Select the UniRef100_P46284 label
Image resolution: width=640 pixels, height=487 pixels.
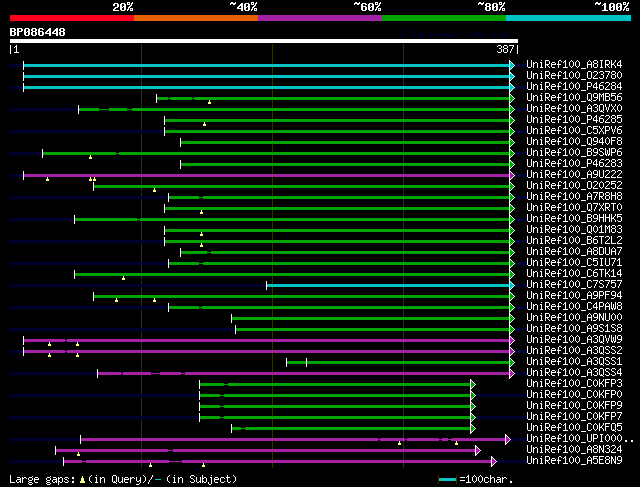(x=574, y=87)
